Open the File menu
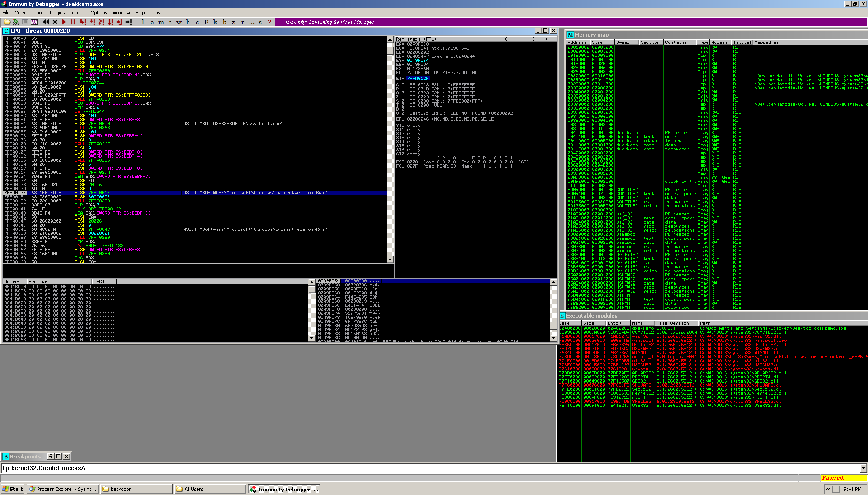The height and width of the screenshot is (495, 868). click(6, 13)
